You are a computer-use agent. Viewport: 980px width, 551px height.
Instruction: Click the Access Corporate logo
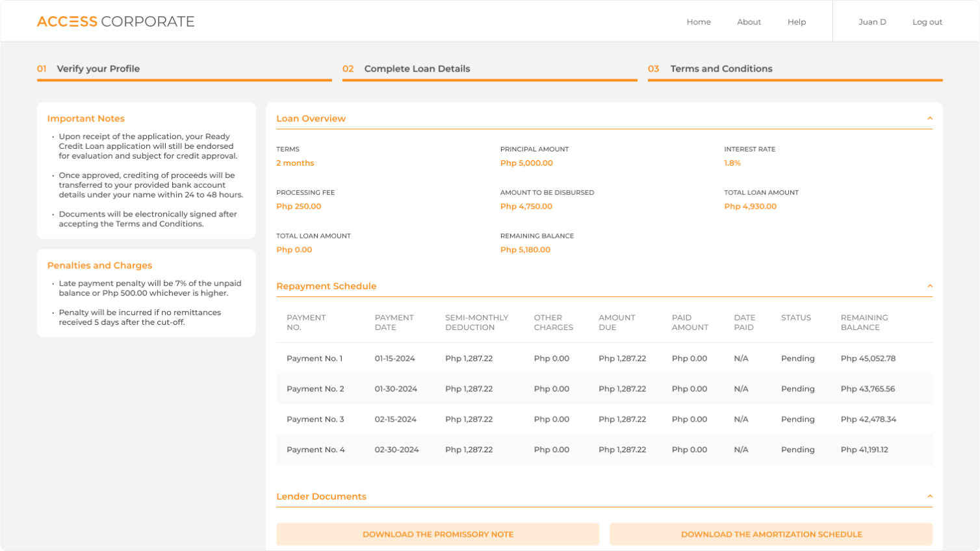(x=116, y=21)
